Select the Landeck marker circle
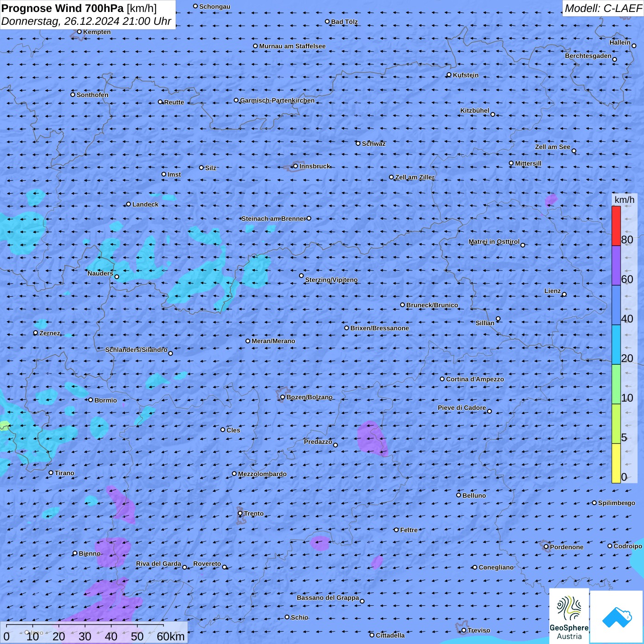644x644 pixels. [128, 204]
